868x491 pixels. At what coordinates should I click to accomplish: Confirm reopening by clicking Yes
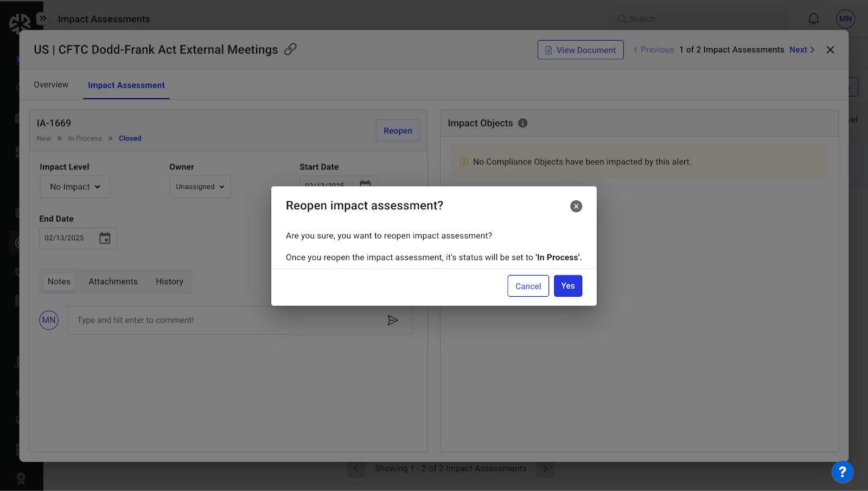pyautogui.click(x=567, y=286)
